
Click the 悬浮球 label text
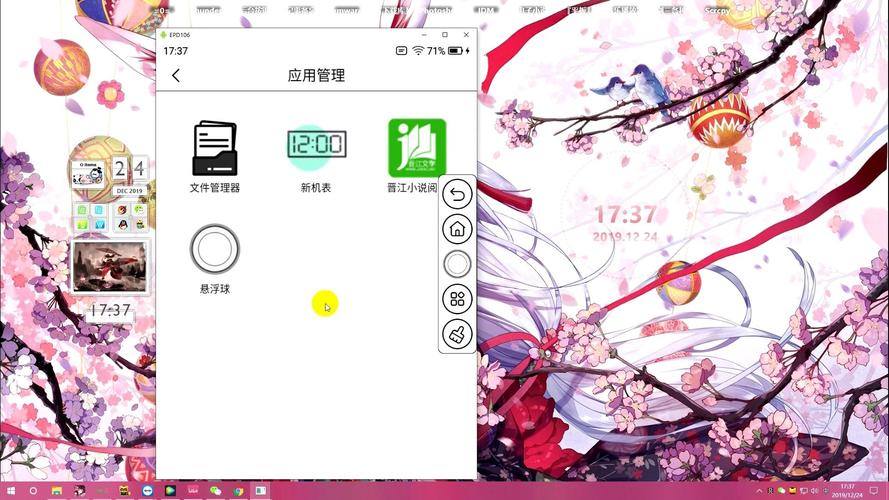pyautogui.click(x=215, y=289)
